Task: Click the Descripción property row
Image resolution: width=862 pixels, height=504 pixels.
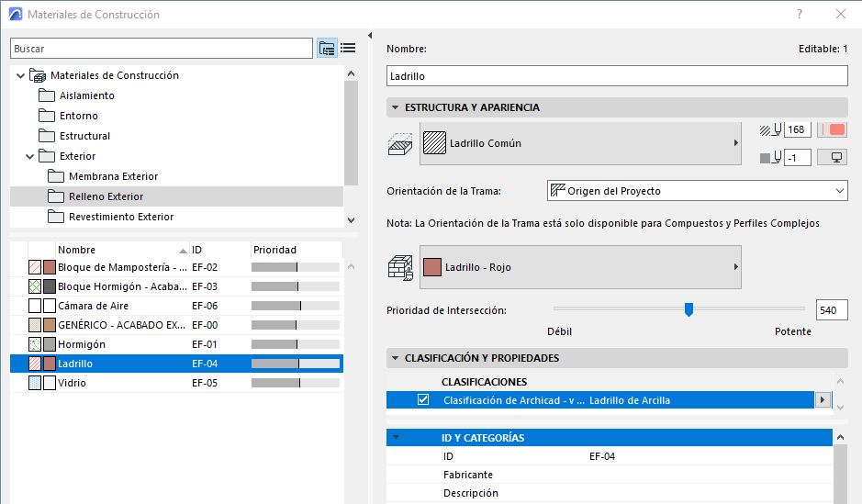Action: tap(610, 493)
